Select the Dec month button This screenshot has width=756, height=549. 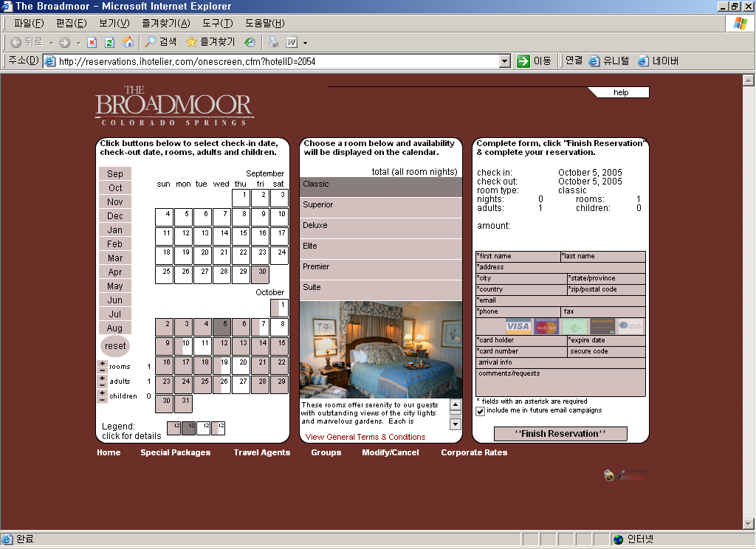point(115,216)
